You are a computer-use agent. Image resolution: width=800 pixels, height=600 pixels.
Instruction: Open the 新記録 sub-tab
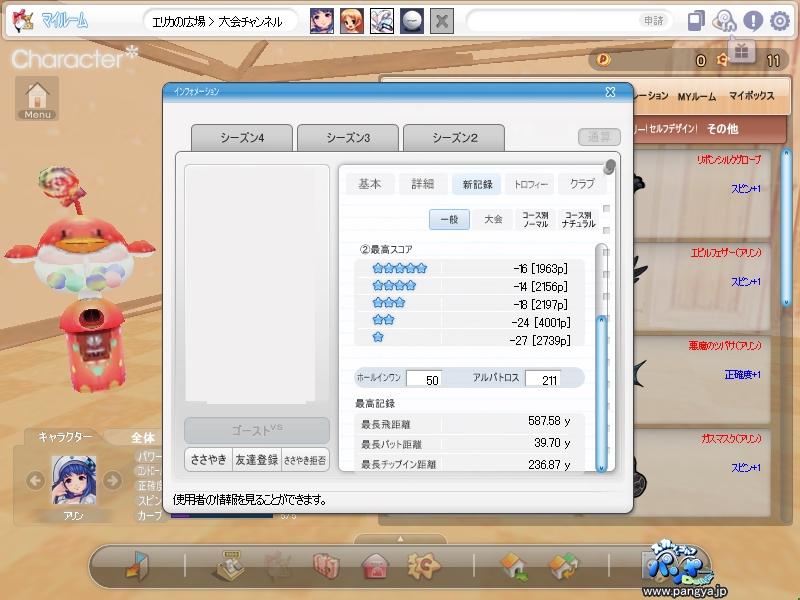(x=477, y=184)
